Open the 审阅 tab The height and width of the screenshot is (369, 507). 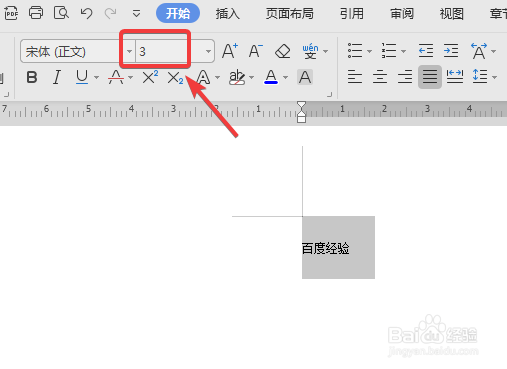[x=402, y=14]
